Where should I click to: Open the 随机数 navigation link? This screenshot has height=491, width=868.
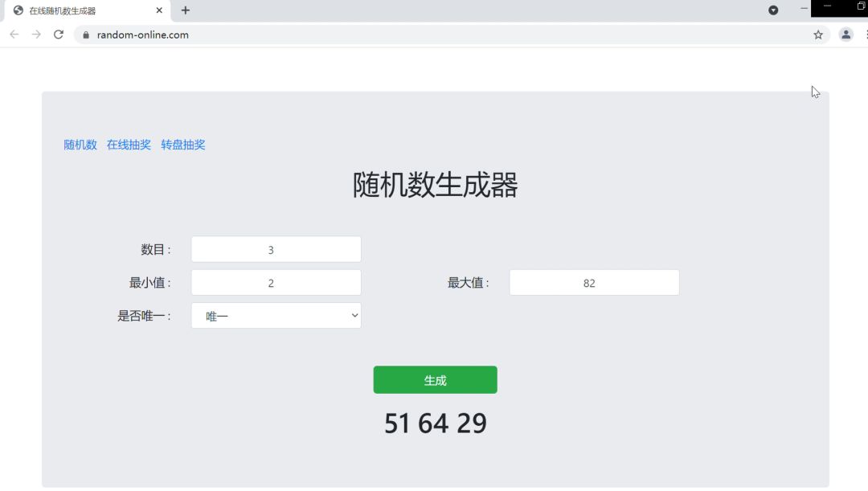point(80,145)
